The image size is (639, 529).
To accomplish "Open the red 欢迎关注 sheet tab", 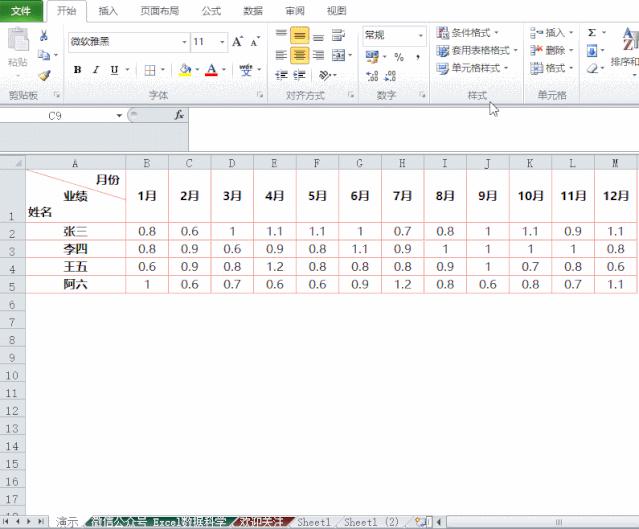I will tap(261, 522).
